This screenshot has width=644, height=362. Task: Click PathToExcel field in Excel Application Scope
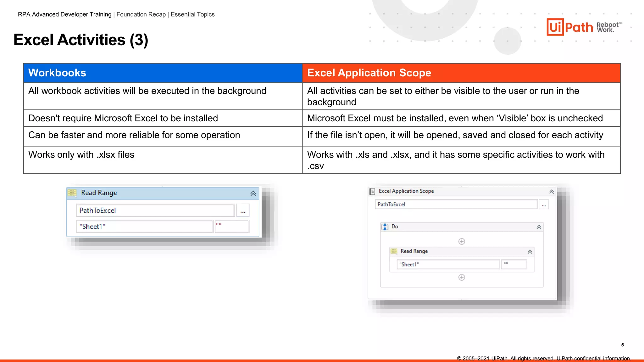tap(456, 204)
